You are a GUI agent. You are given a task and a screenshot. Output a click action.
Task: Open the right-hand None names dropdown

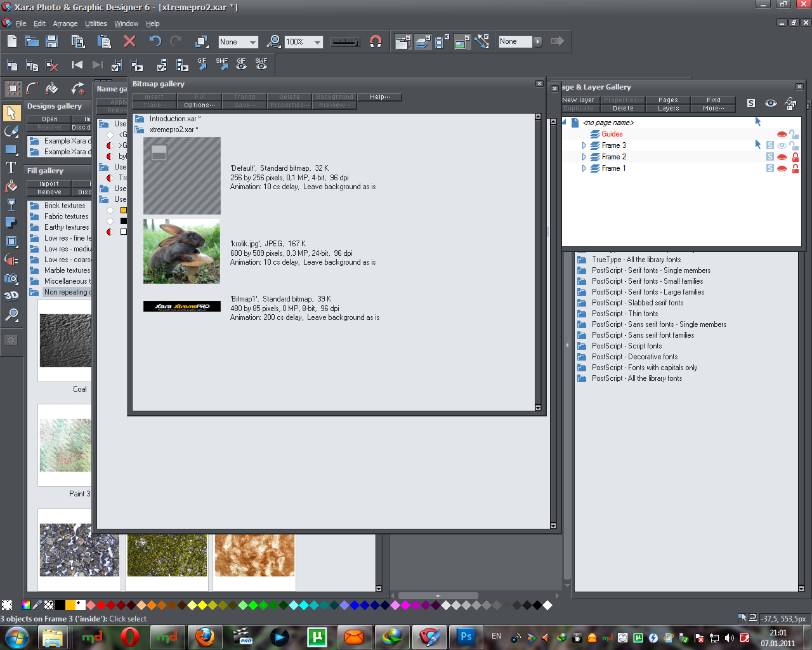click(538, 41)
